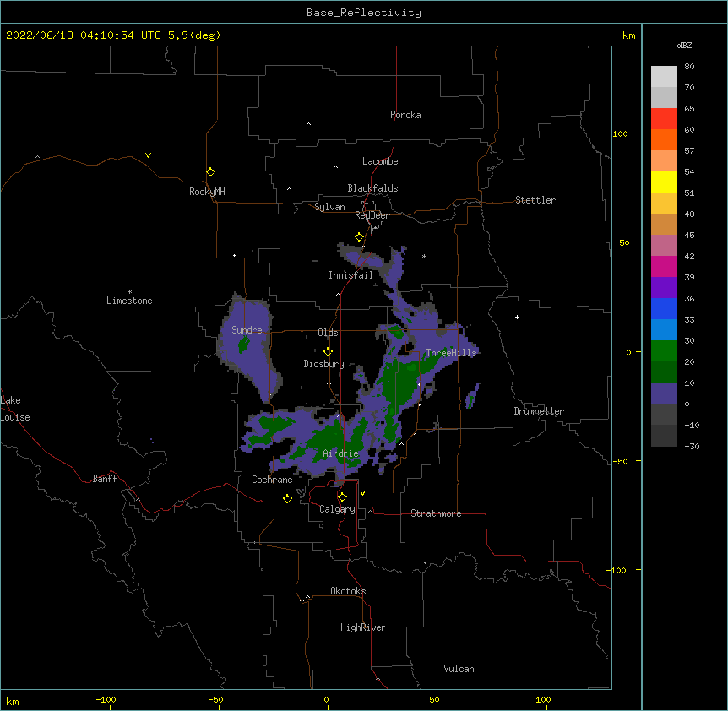Select the royal blue 33-36 dBZ swatch
Screen dimensions: 728x711
[x=664, y=309]
